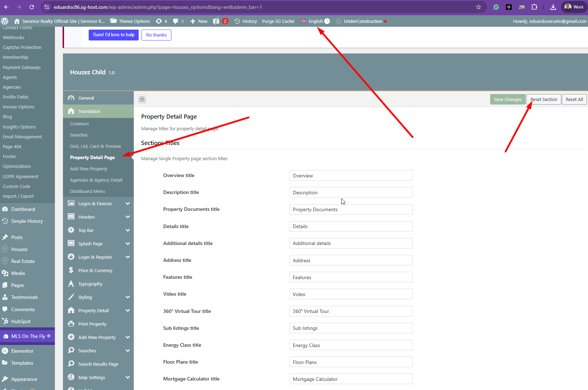Open the browser extensions puzzle icon

(x=534, y=7)
